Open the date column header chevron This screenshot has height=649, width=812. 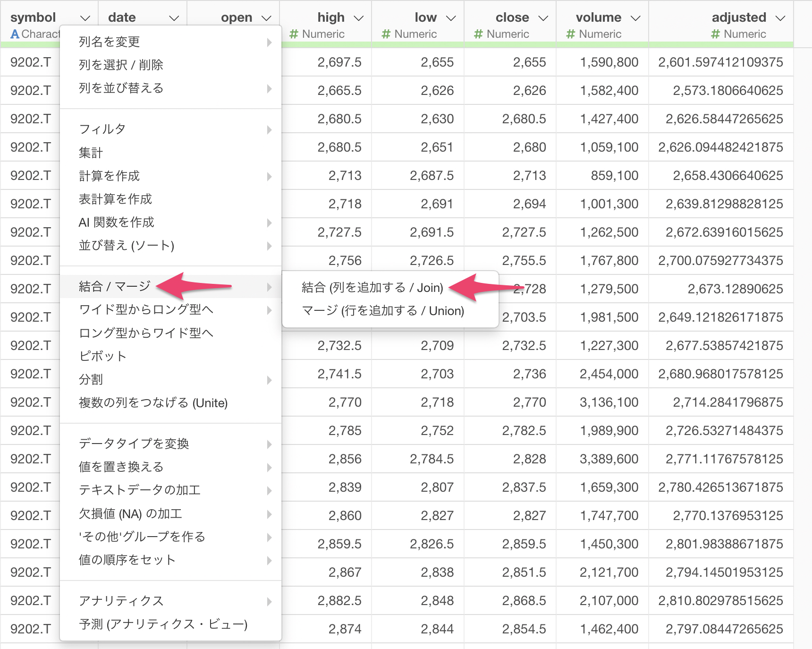click(174, 18)
